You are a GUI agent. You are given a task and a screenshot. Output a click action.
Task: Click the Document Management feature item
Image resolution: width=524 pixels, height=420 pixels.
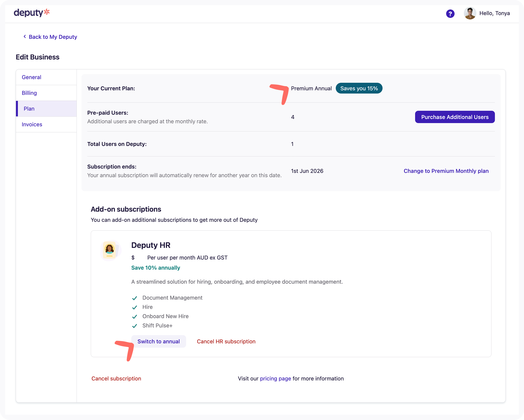coord(172,298)
